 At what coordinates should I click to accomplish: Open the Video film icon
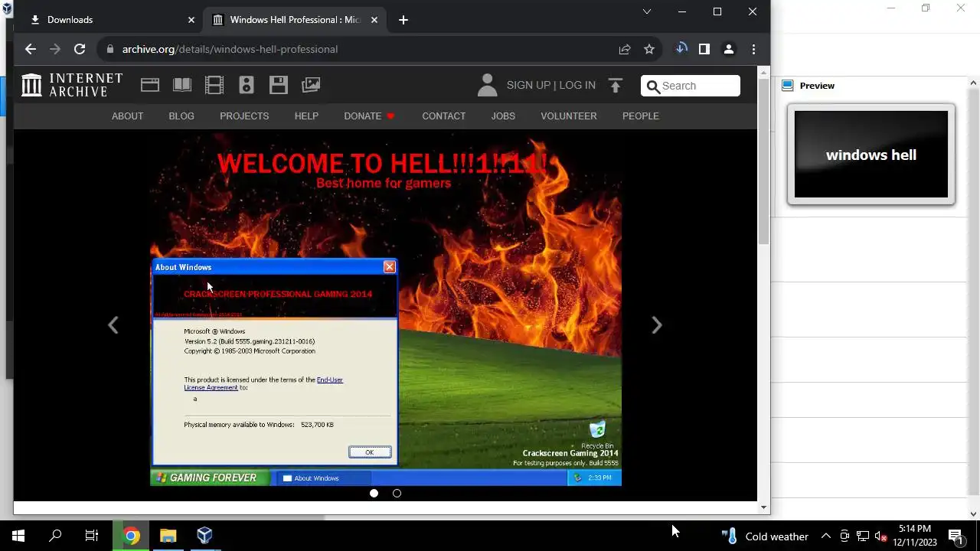[214, 85]
